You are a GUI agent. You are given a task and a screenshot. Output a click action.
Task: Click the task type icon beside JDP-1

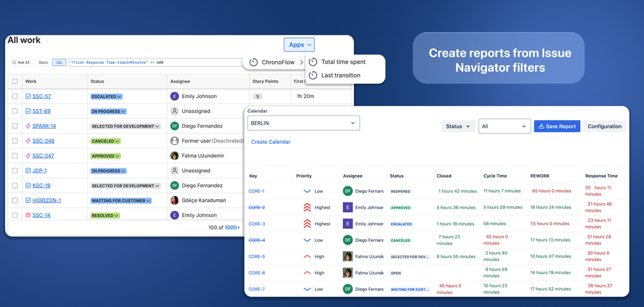28,170
